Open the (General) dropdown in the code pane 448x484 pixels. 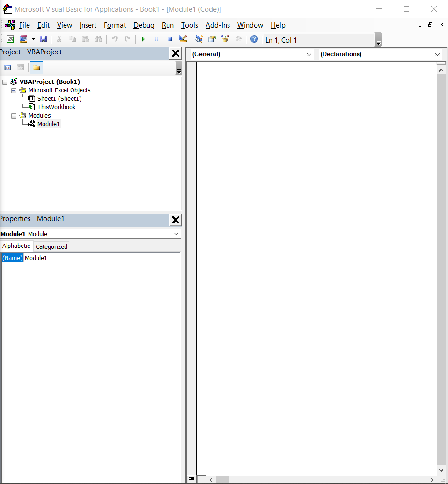pyautogui.click(x=251, y=54)
